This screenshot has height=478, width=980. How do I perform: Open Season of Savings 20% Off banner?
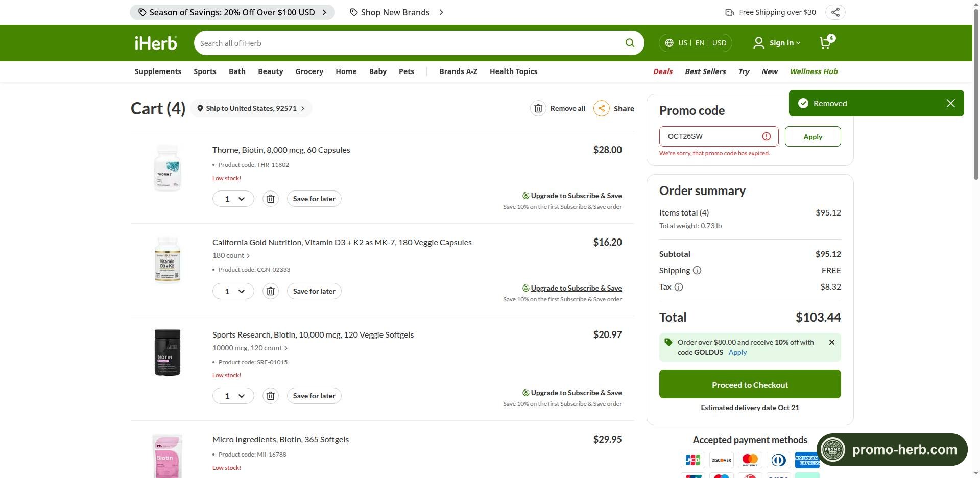[x=232, y=12]
